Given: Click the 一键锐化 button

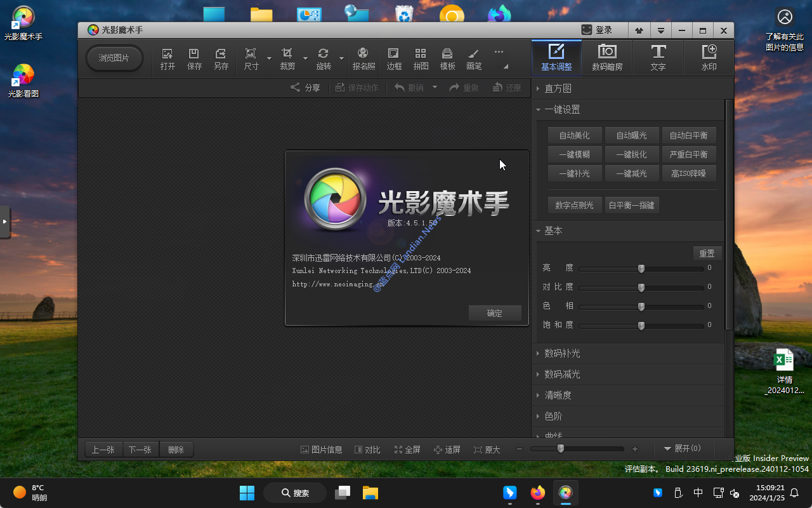Looking at the screenshot, I should (631, 154).
